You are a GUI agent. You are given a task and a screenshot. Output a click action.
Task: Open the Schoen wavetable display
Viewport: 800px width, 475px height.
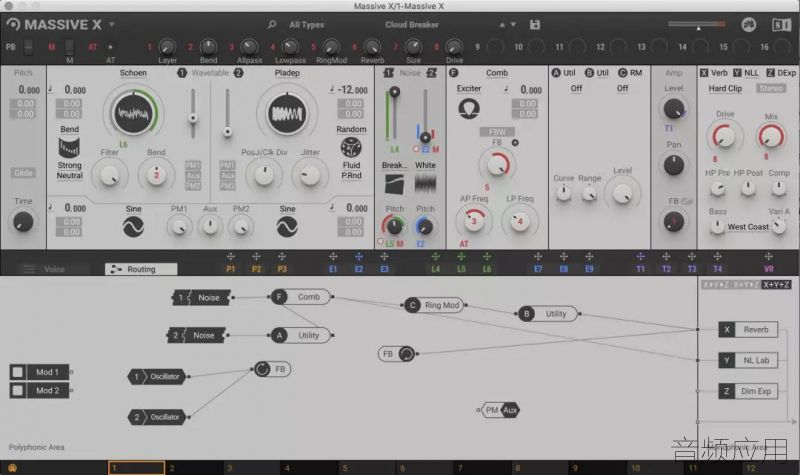(x=133, y=113)
